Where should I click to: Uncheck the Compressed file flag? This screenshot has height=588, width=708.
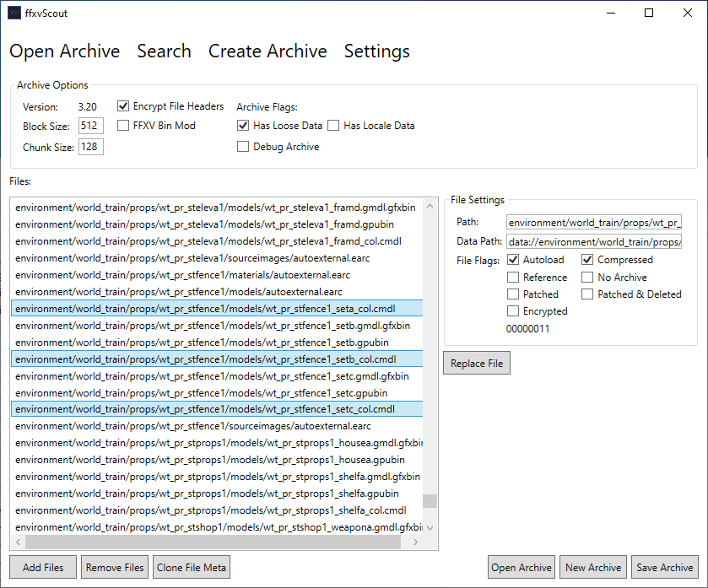[x=588, y=260]
